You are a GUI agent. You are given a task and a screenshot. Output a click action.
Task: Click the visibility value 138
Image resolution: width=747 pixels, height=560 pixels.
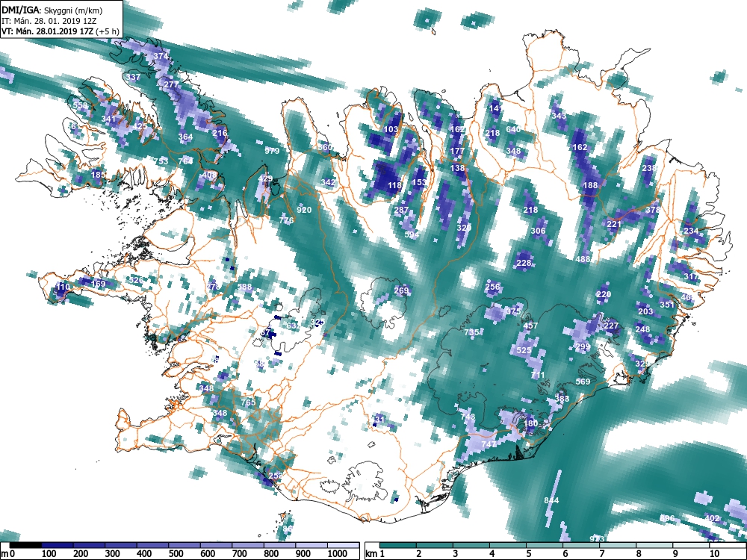(x=457, y=168)
